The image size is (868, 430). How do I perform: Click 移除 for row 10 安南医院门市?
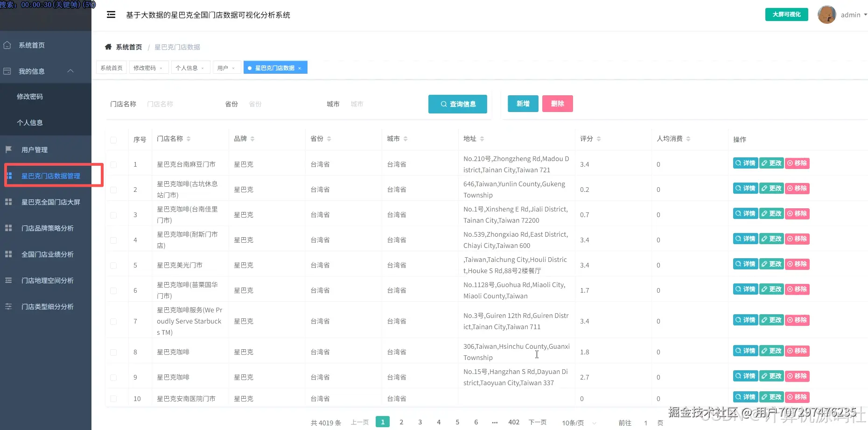point(797,397)
